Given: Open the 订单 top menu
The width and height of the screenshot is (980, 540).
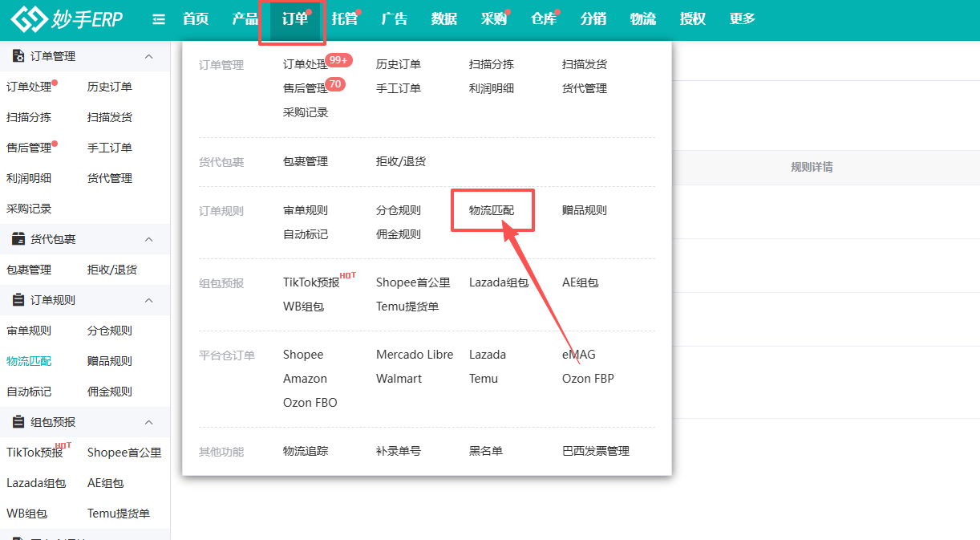Looking at the screenshot, I should point(295,19).
